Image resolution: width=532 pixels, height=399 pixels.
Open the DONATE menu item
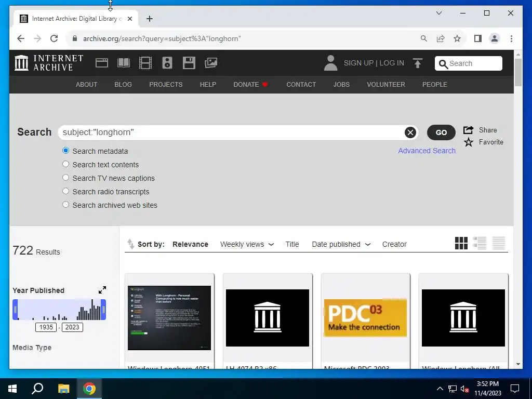[250, 85]
